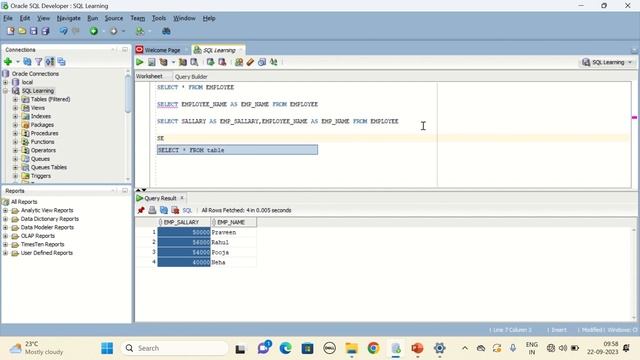
Task: Click the red pin icon in Query Result
Action: pyautogui.click(x=141, y=210)
